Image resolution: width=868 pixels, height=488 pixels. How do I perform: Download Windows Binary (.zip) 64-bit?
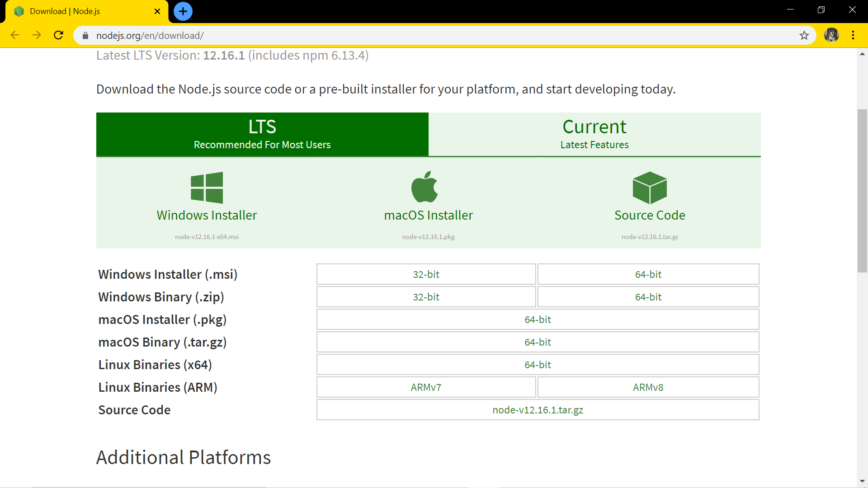(x=648, y=297)
